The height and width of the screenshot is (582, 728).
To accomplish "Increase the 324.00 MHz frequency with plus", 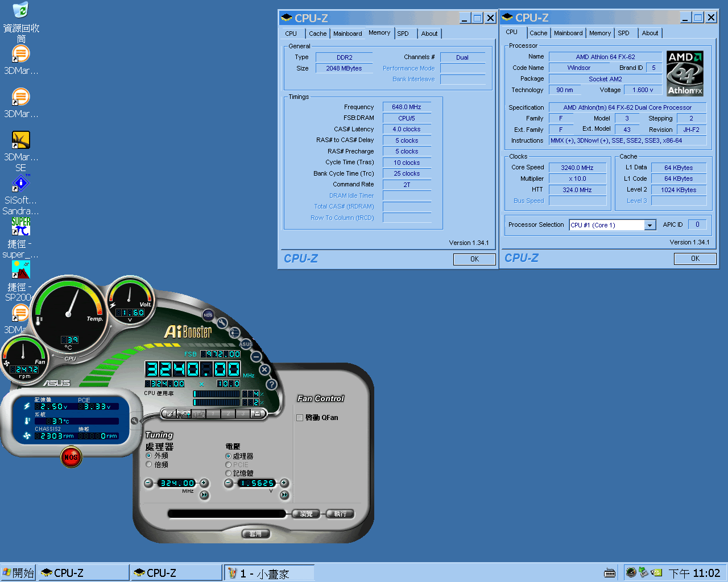I will [x=204, y=483].
